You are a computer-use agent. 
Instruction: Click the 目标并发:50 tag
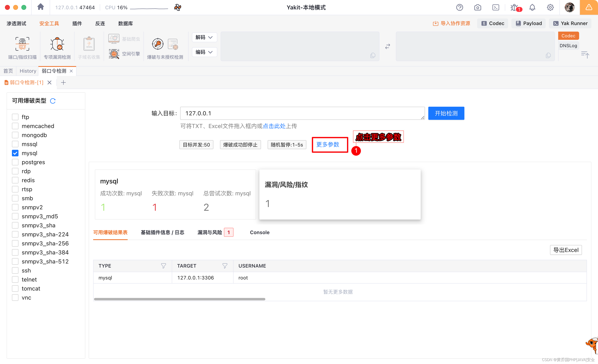point(196,145)
